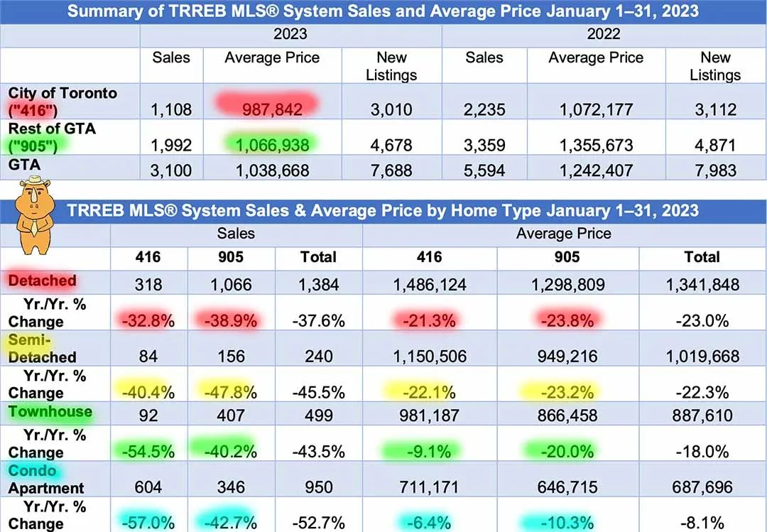The height and width of the screenshot is (532, 767).
Task: Click the 2023 column group header
Action: (290, 34)
